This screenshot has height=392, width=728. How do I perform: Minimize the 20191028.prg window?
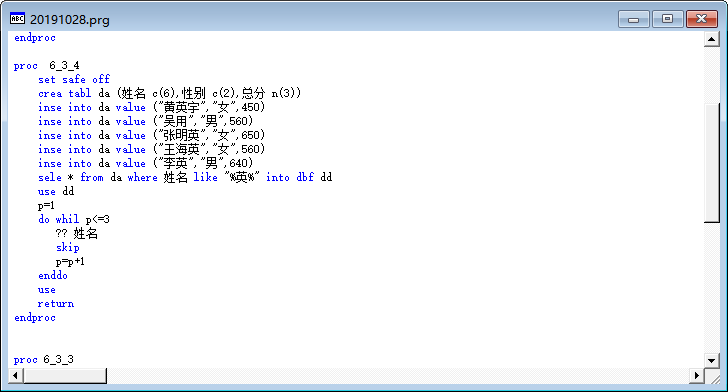633,19
